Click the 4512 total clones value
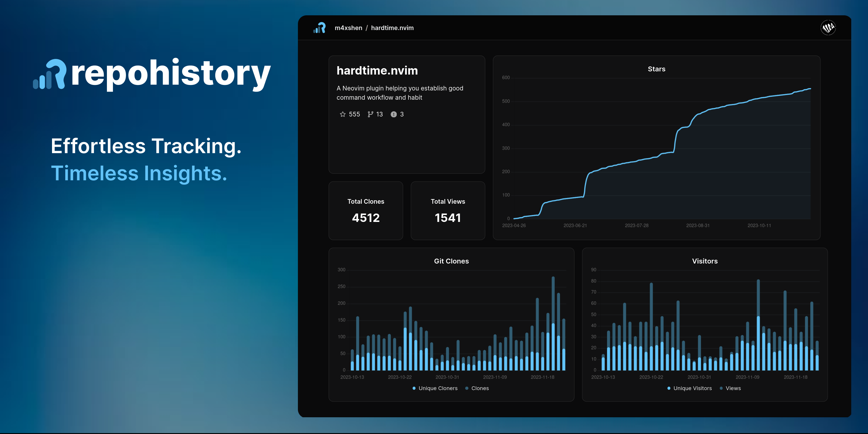The image size is (868, 434). [366, 218]
